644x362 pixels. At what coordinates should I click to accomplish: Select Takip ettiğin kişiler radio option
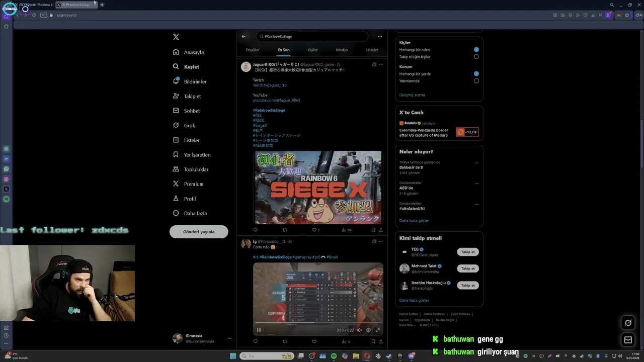476,57
